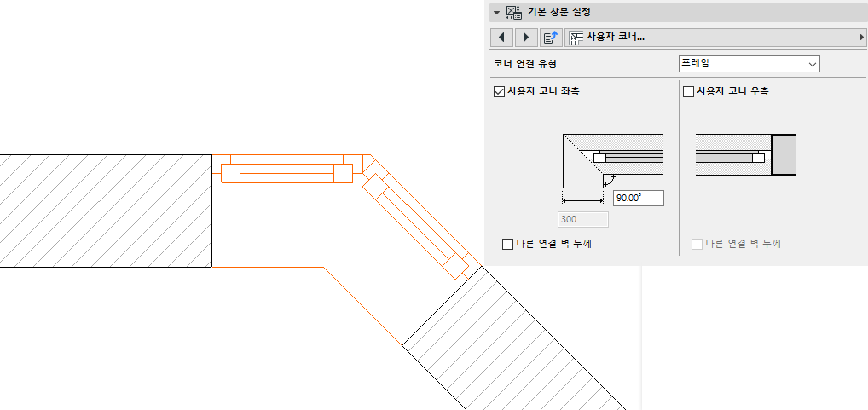Click the right corner preview diagram
The image size is (868, 410).
(746, 155)
